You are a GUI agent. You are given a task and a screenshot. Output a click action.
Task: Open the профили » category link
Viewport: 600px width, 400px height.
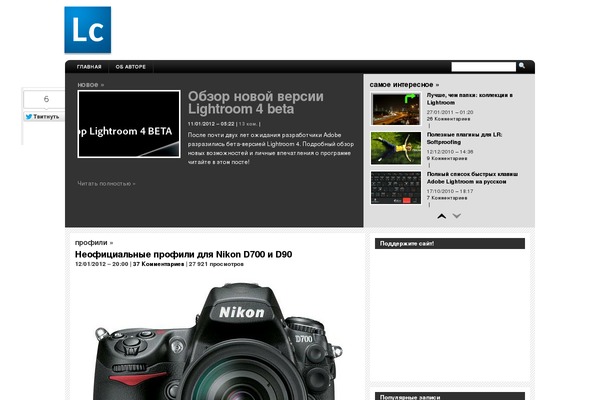point(94,243)
